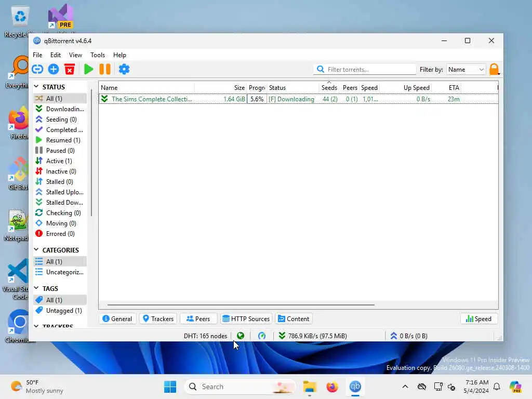The image size is (532, 399).
Task: Open the Help menu
Action: point(119,55)
